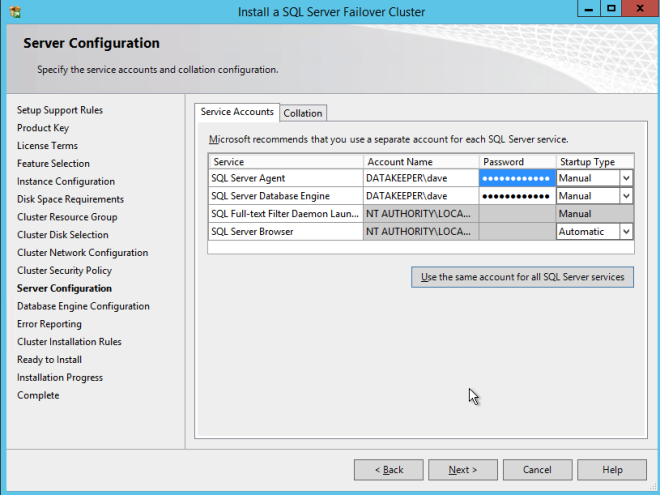Select Error Reporting step in sidebar

click(x=49, y=324)
